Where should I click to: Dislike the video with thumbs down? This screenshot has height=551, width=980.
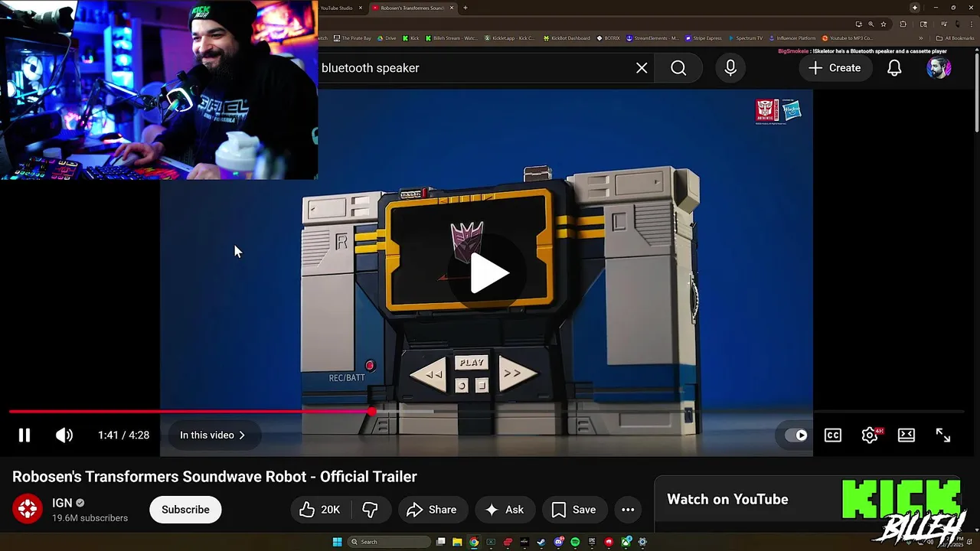[x=371, y=510]
